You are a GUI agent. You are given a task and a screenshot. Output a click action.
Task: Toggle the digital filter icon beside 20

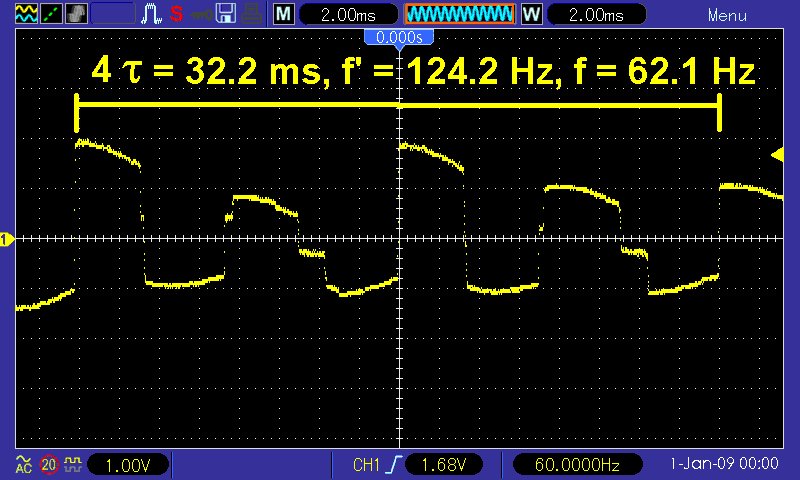(72, 465)
